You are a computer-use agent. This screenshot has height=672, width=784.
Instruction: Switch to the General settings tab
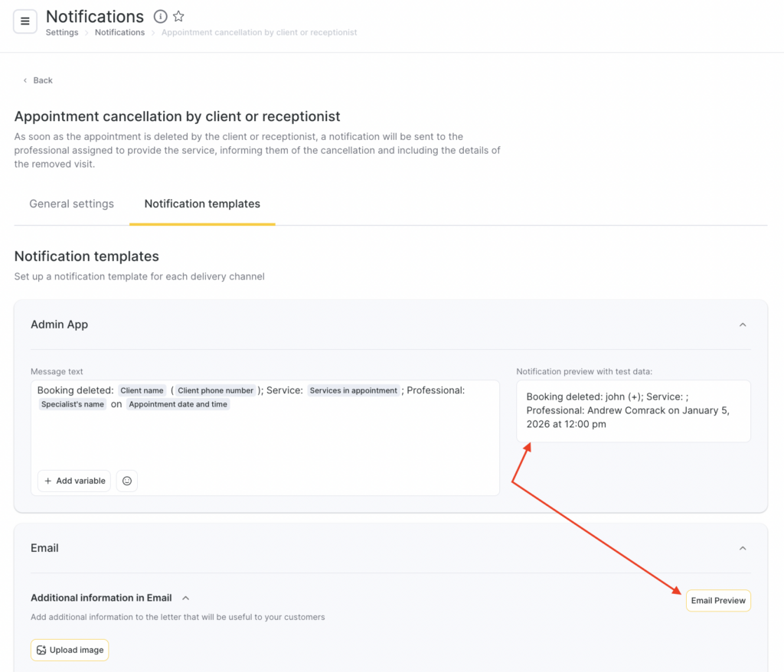coord(71,204)
